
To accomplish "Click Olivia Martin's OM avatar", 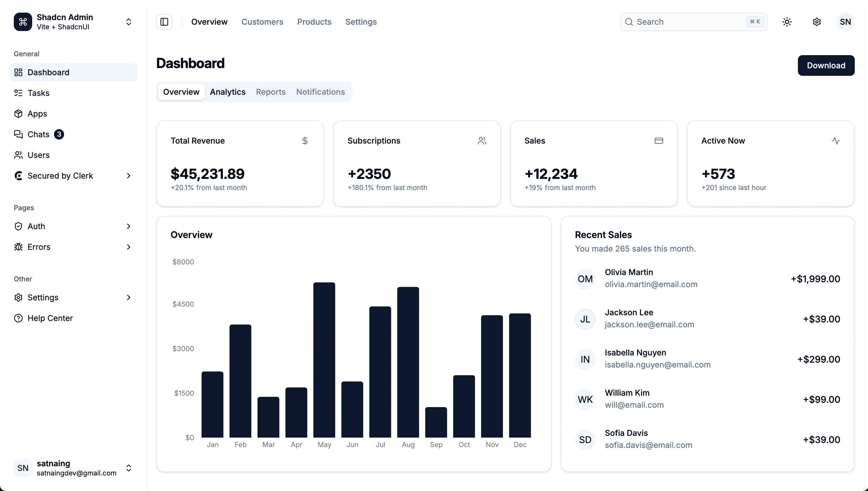I will point(585,279).
